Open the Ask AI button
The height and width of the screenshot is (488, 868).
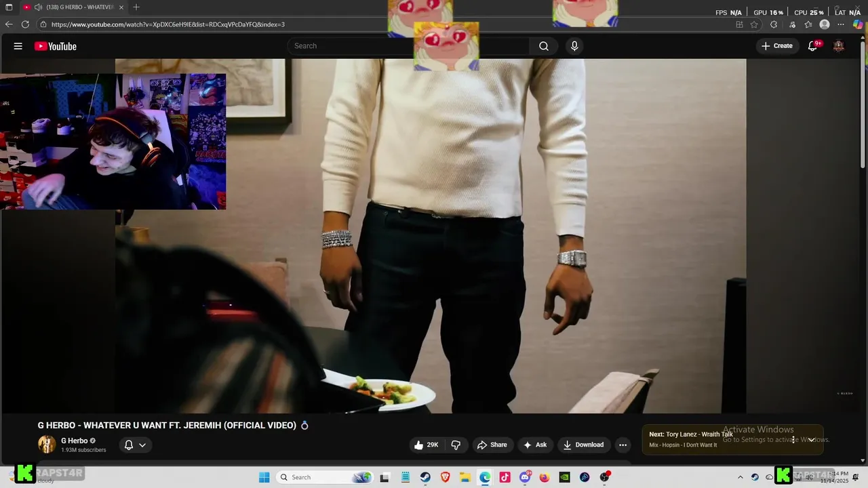click(x=535, y=445)
